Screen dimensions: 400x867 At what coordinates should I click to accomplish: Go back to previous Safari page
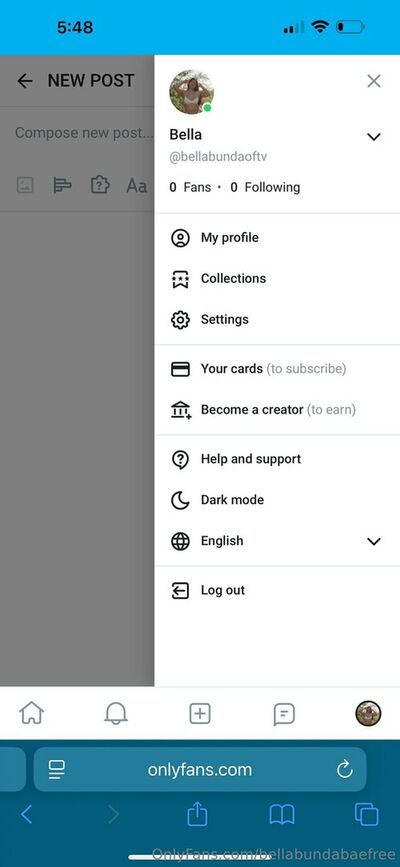pos(26,814)
